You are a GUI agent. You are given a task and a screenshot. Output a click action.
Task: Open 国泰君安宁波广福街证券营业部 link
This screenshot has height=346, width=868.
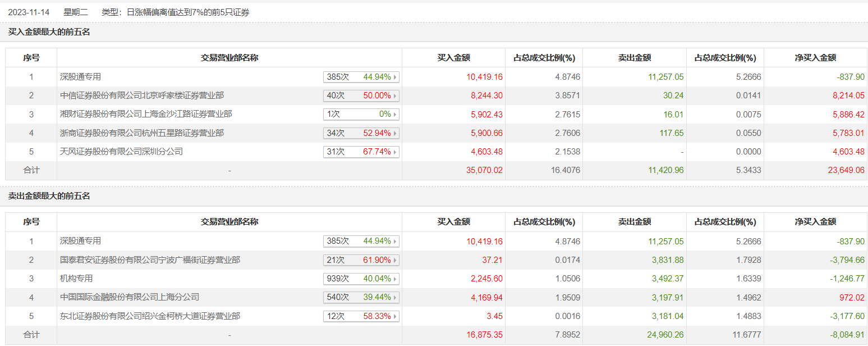pos(150,260)
